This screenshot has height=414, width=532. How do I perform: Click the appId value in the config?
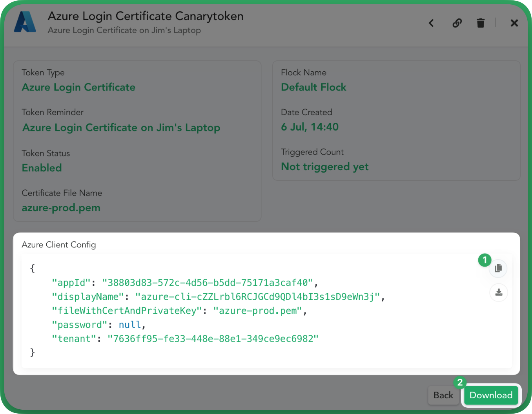point(208,283)
